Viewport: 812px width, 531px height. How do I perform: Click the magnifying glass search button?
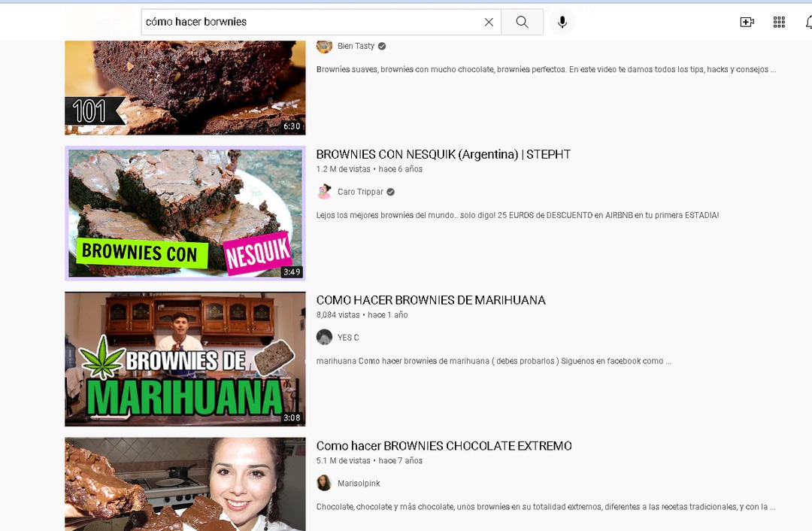tap(522, 22)
